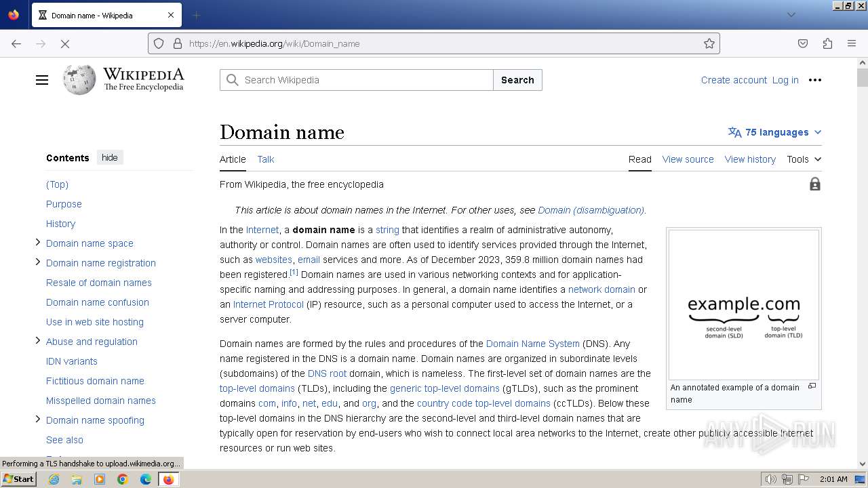This screenshot has height=488, width=868.
Task: List all tabs dropdown arrow
Action: coord(791,15)
